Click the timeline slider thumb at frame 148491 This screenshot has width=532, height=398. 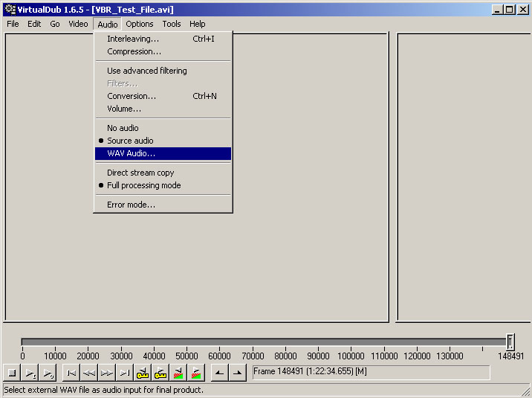(x=510, y=342)
